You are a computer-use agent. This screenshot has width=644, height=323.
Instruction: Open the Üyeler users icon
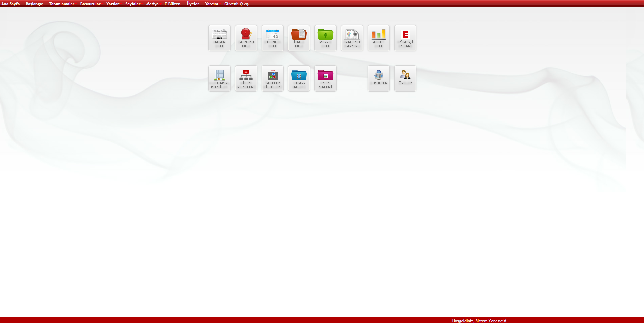pos(405,78)
